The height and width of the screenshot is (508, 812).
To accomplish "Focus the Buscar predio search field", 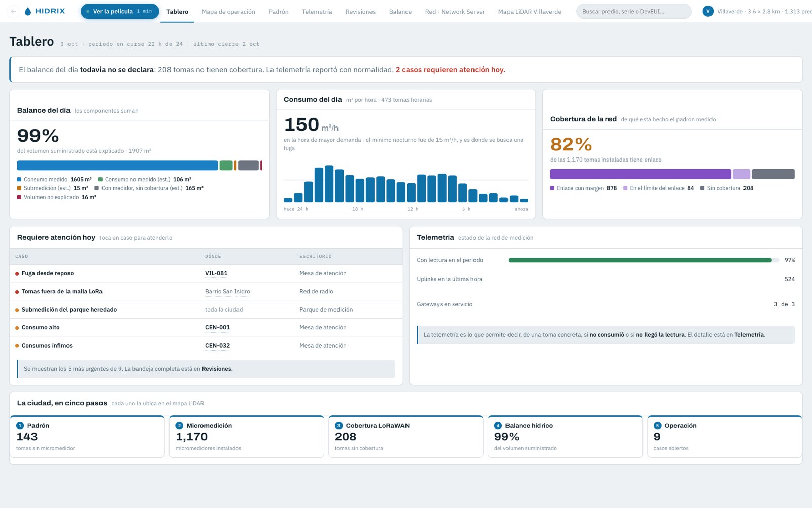I will [633, 11].
